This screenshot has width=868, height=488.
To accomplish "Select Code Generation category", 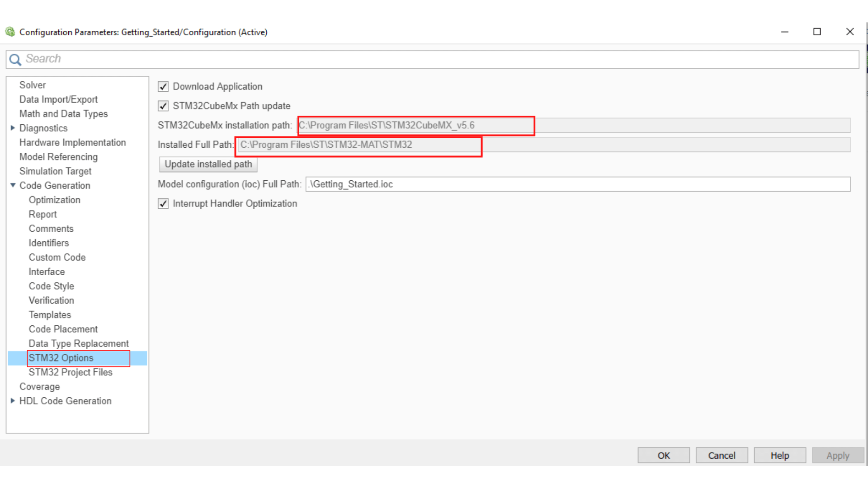I will point(55,186).
